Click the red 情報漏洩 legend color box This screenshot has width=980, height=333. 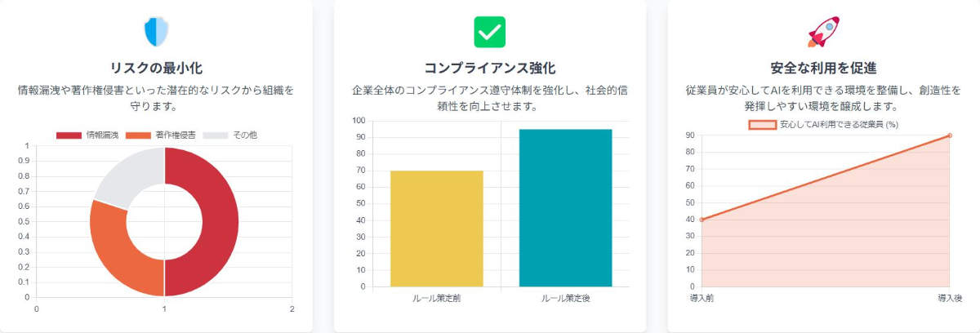69,135
